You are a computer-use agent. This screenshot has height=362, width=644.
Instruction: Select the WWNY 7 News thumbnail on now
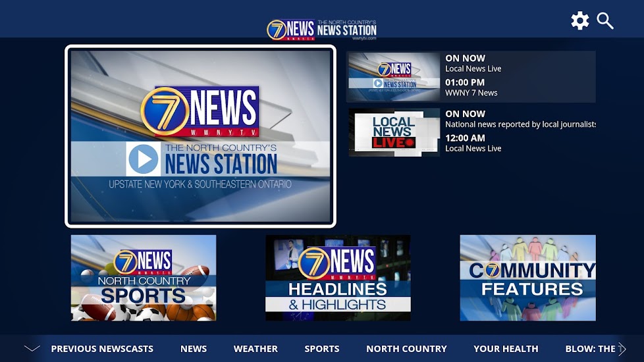394,77
